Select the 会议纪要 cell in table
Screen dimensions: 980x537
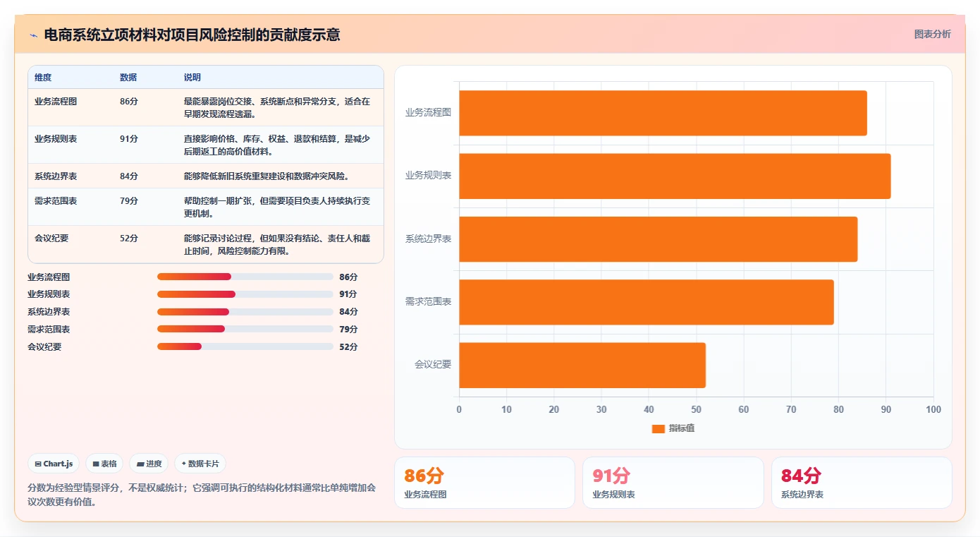tap(51, 239)
